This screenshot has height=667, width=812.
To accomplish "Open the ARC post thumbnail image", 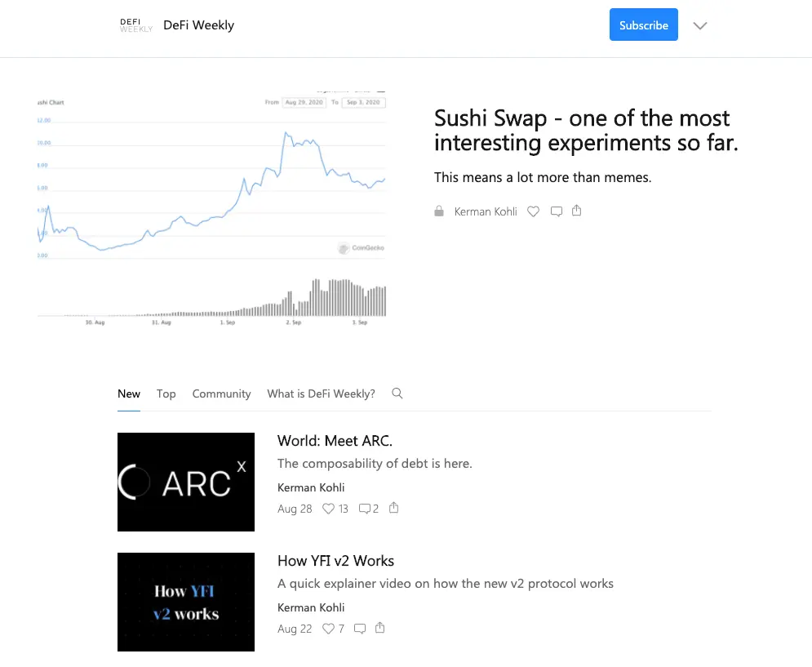I will pyautogui.click(x=186, y=482).
